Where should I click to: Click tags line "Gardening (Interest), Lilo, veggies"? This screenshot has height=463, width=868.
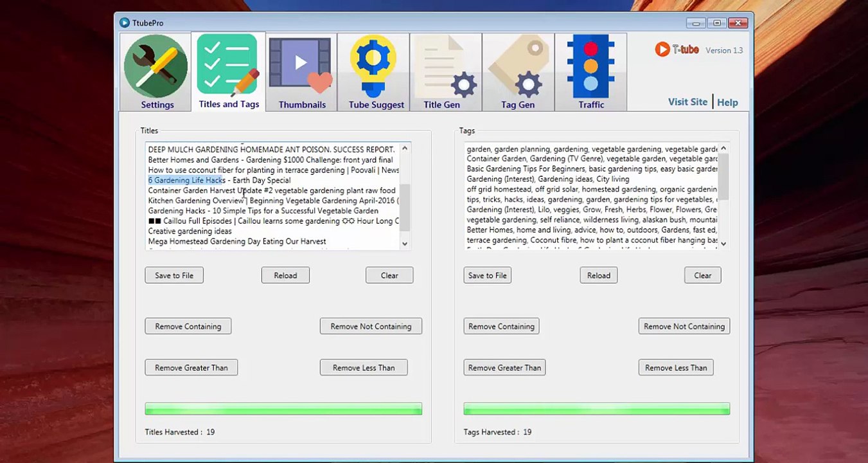[x=592, y=210]
